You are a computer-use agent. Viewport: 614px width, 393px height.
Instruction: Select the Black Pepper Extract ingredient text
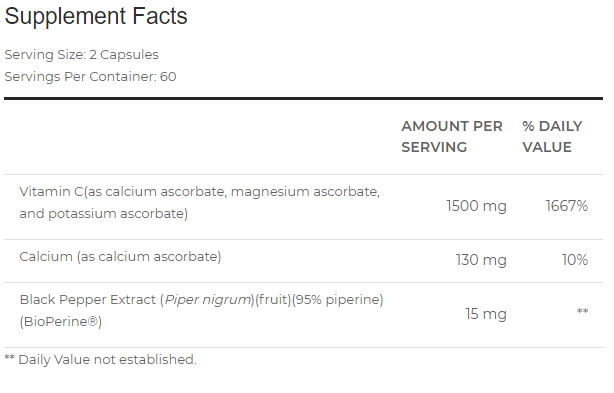coord(201,310)
